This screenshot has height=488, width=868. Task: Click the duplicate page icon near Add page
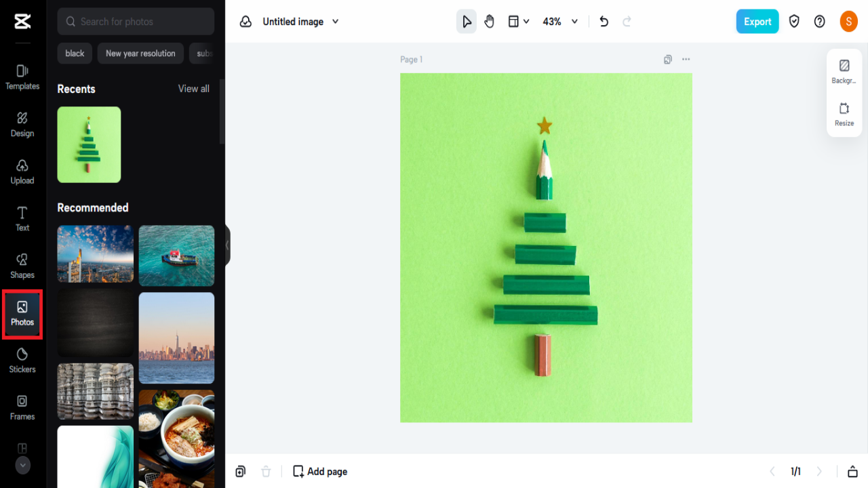click(240, 471)
